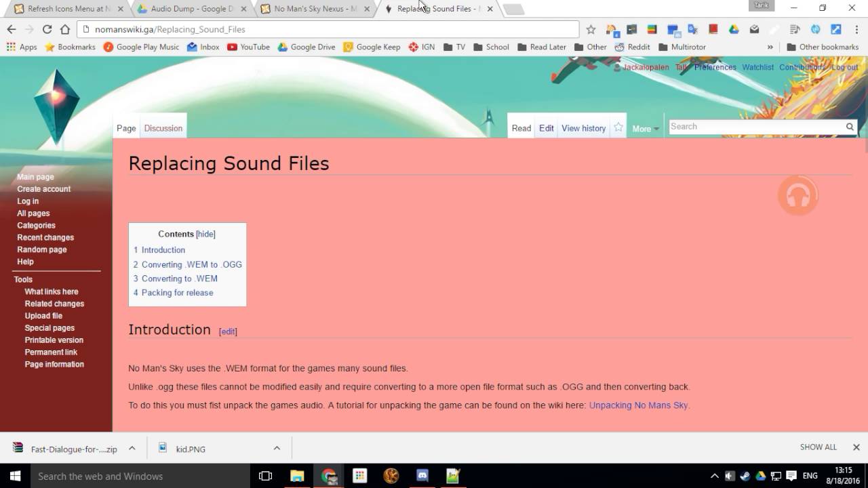Open Discord from the taskbar

click(x=422, y=476)
